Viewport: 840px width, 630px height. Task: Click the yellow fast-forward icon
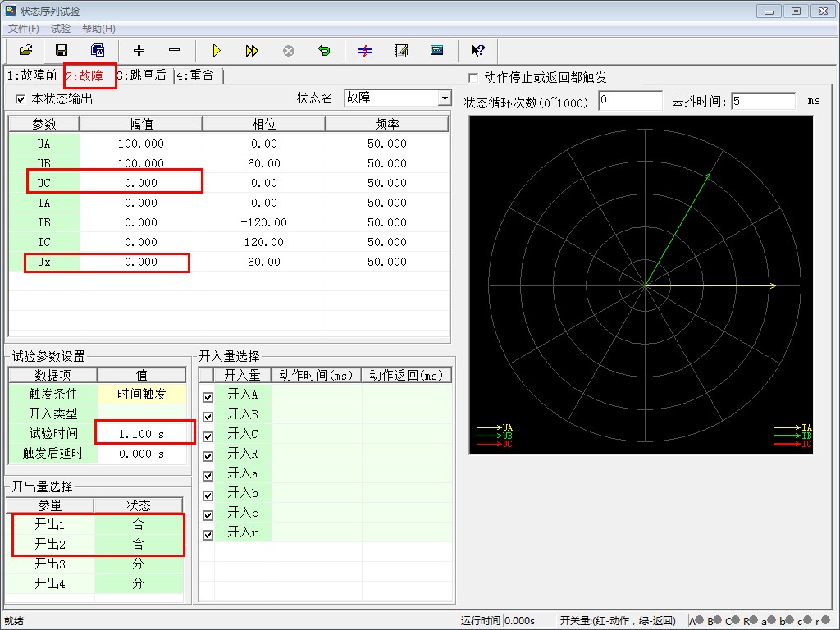252,50
